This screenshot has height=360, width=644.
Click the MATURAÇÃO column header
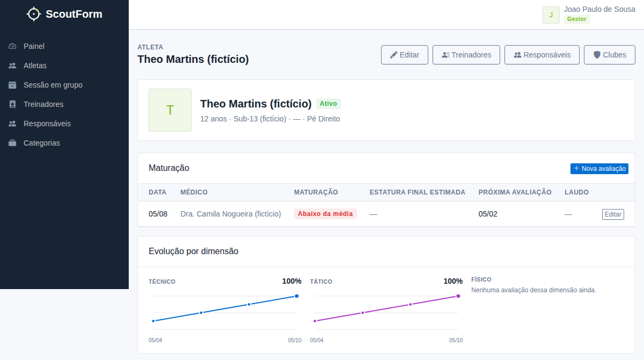click(316, 192)
